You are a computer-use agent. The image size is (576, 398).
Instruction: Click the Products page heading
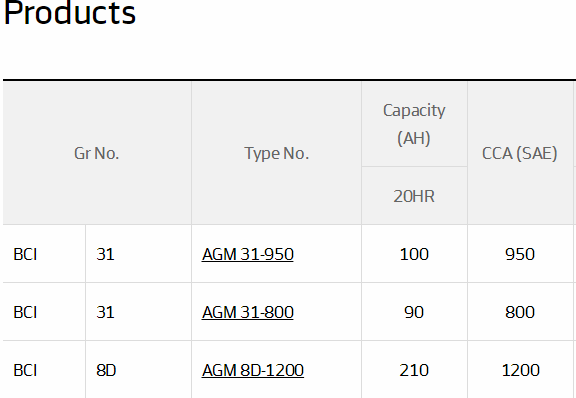pyautogui.click(x=70, y=13)
